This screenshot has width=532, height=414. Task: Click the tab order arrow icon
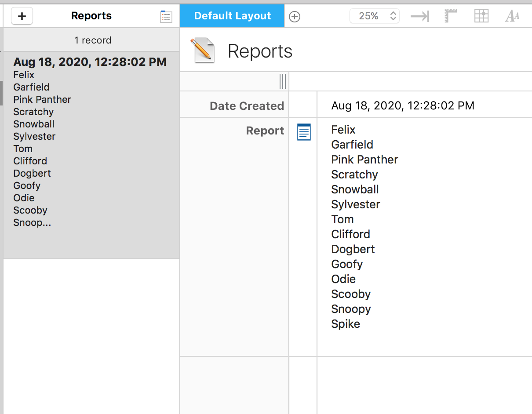pyautogui.click(x=419, y=16)
